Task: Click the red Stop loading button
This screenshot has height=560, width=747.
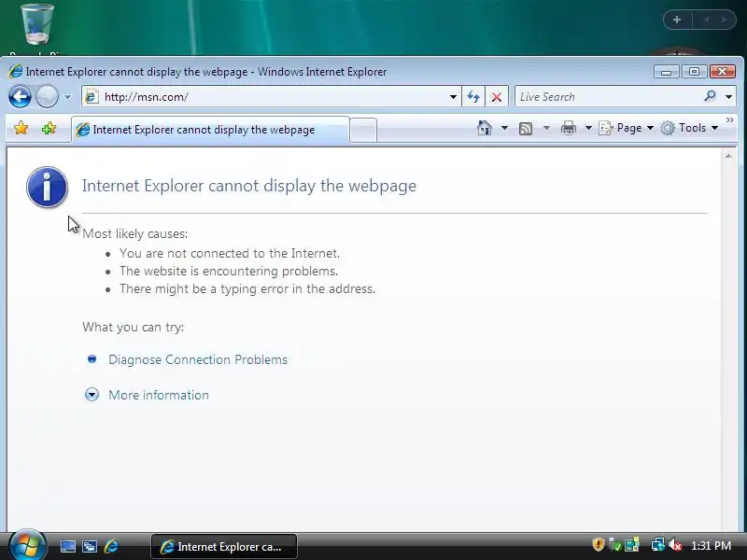Action: [x=497, y=97]
